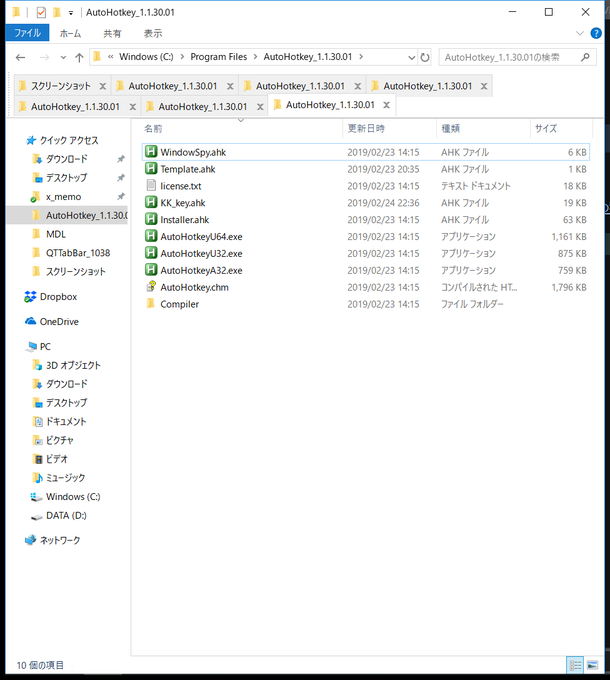Click the AutoHotkeyU64.exe application icon

[x=150, y=236]
